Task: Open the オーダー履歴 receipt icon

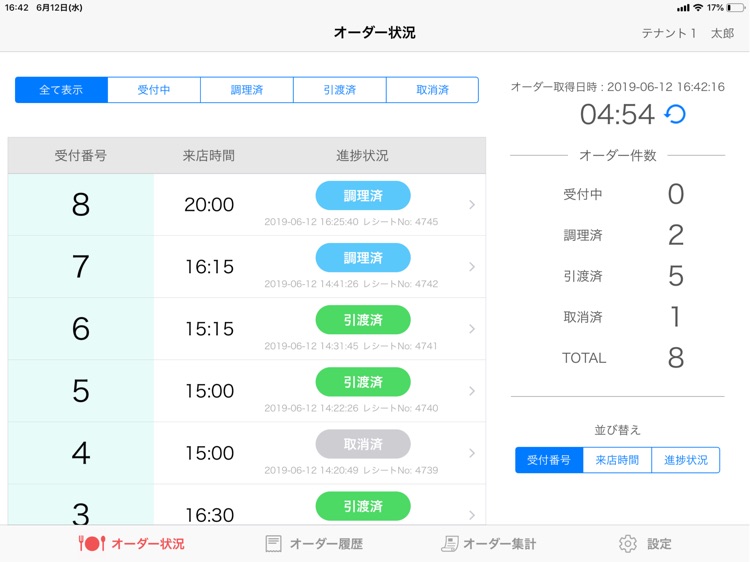Action: point(273,544)
